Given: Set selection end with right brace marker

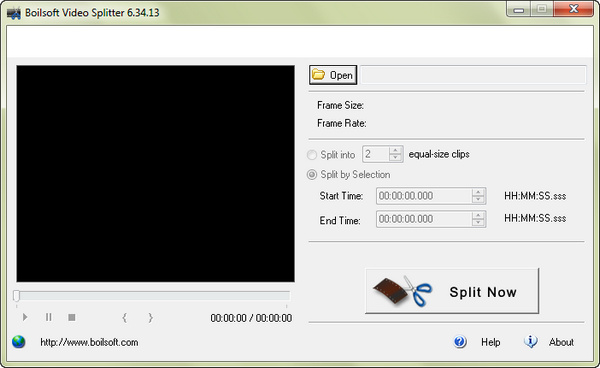Looking at the screenshot, I should 150,318.
